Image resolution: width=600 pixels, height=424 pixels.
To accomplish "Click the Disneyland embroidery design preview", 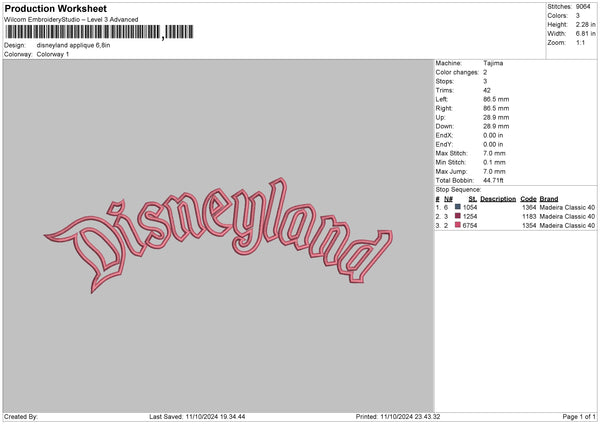I will pos(218,235).
